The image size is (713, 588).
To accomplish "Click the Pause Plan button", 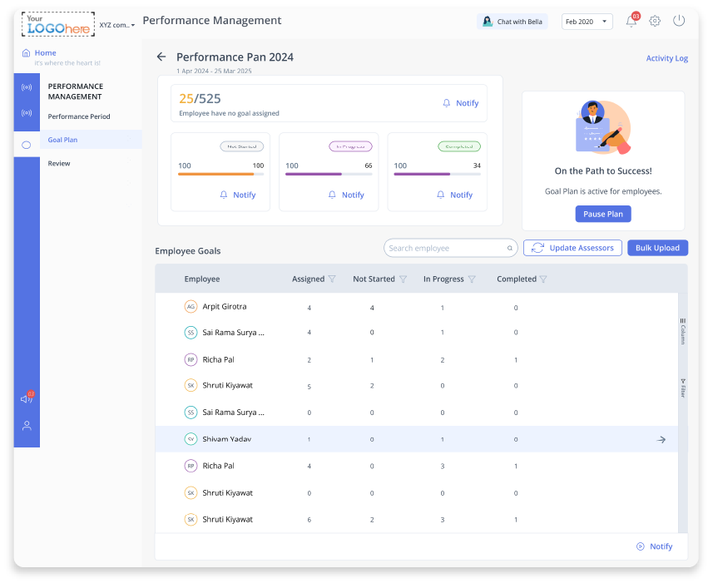I will 603,214.
